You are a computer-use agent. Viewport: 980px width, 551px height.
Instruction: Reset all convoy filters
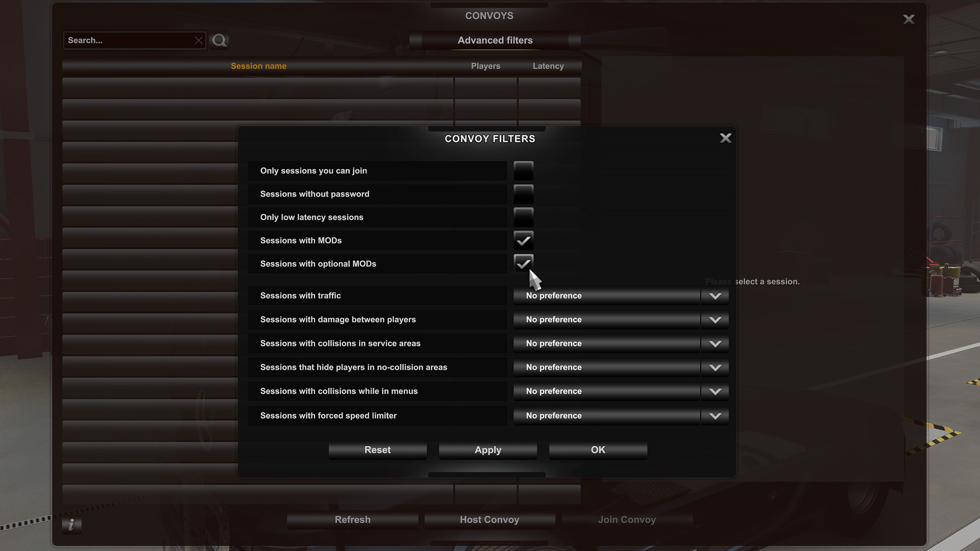[378, 450]
